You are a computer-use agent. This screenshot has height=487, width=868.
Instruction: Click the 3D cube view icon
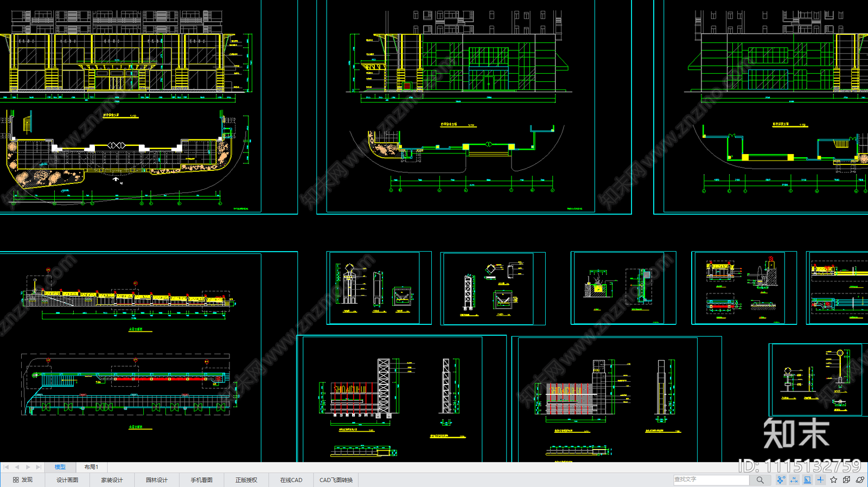[x=847, y=480]
